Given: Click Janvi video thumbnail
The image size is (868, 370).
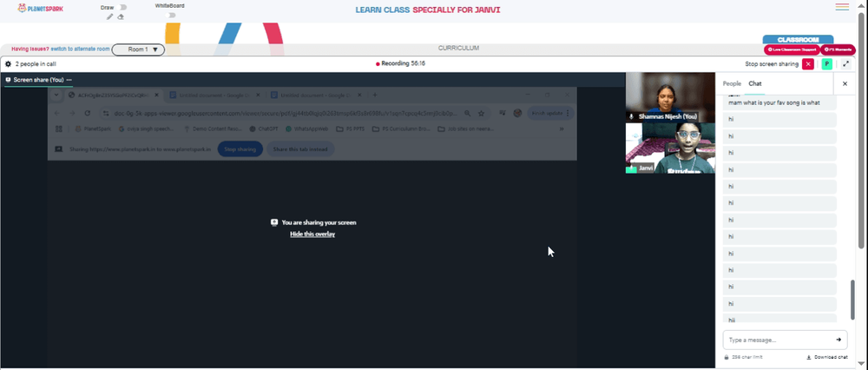Looking at the screenshot, I should [x=670, y=149].
